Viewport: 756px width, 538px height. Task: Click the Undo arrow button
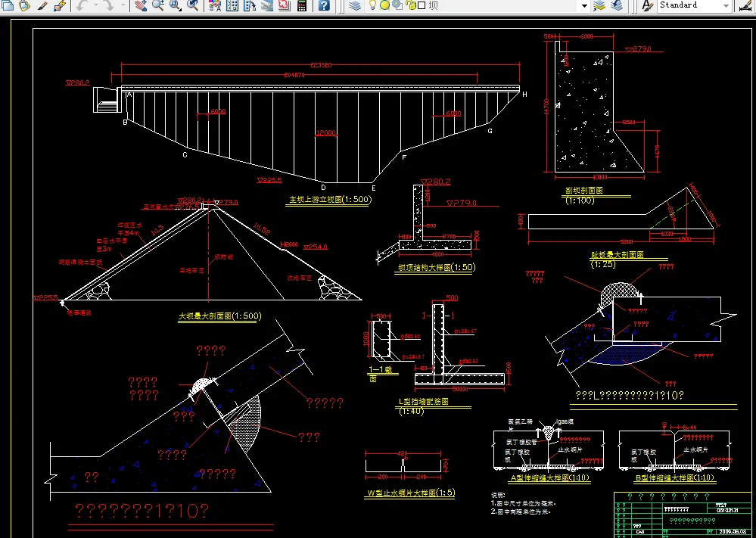coord(82,5)
